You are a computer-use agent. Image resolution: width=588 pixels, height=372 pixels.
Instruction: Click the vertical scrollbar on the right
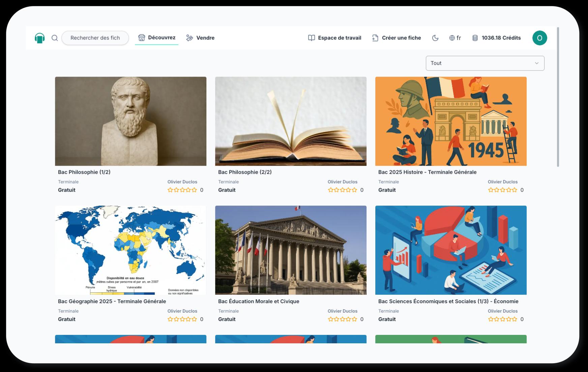(558, 97)
